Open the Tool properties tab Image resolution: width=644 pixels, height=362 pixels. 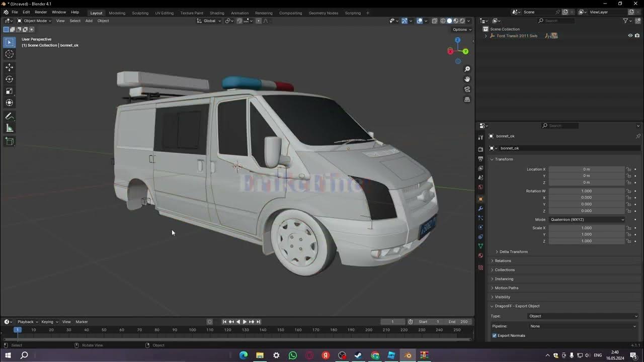pos(480,137)
